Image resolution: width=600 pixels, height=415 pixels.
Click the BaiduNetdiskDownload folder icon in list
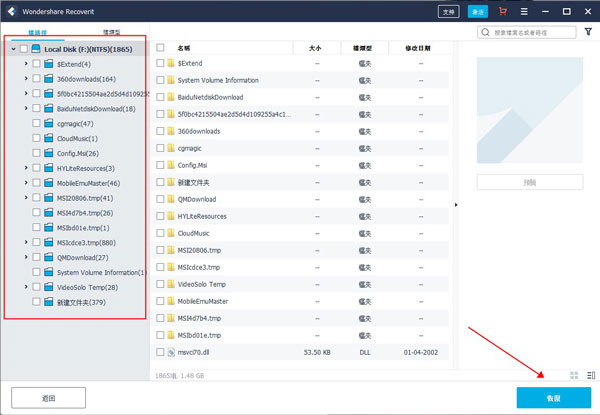click(x=171, y=97)
